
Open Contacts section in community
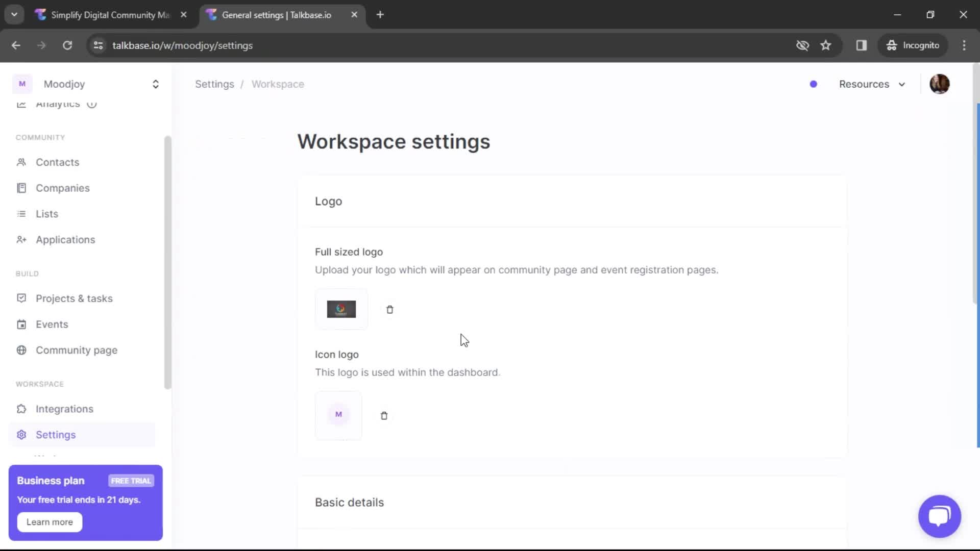click(x=57, y=162)
